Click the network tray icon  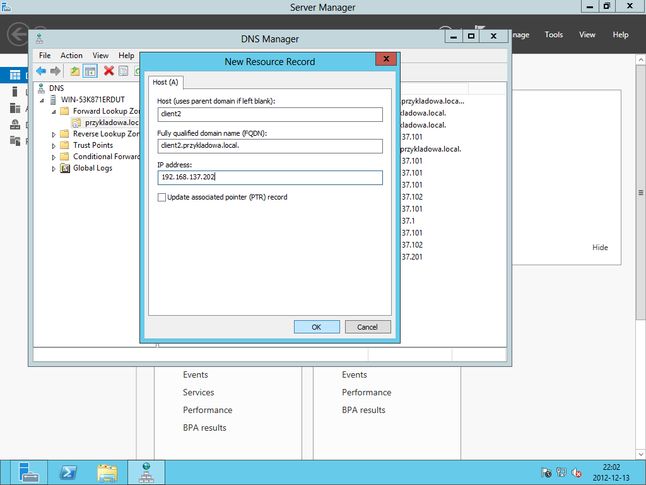pyautogui.click(x=561, y=473)
